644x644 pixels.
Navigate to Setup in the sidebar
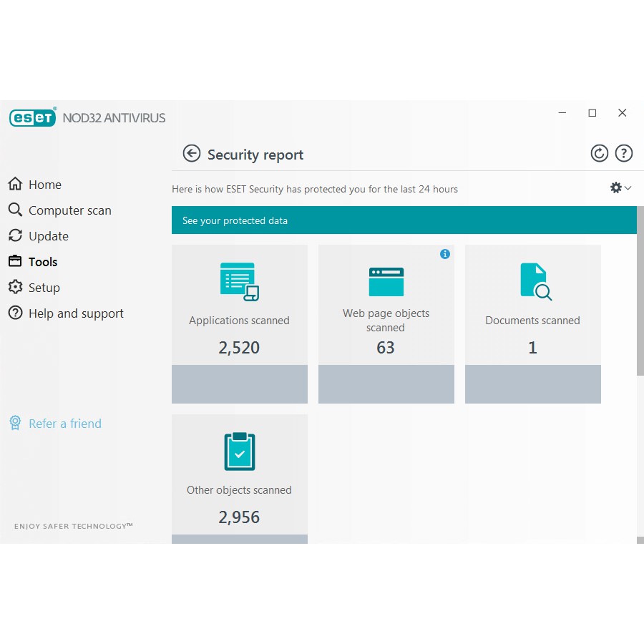pos(44,288)
